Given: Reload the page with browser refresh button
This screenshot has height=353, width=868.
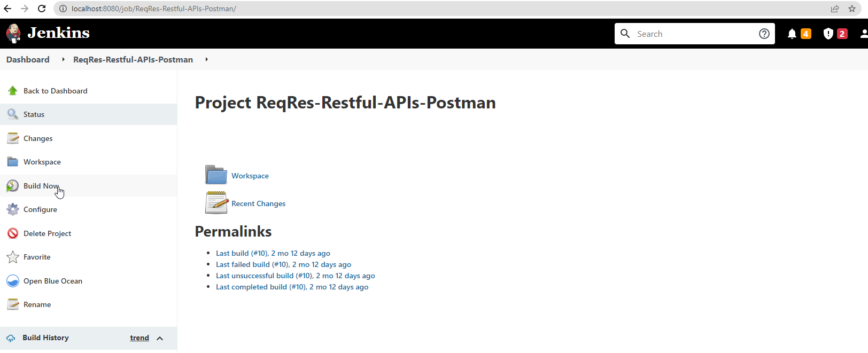Looking at the screenshot, I should pos(42,9).
